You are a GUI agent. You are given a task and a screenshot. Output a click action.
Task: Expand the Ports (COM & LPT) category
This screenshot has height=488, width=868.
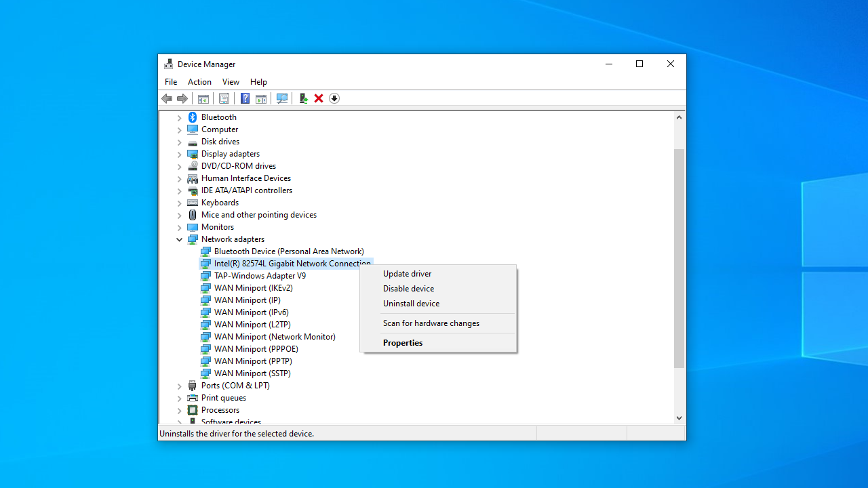(x=180, y=386)
